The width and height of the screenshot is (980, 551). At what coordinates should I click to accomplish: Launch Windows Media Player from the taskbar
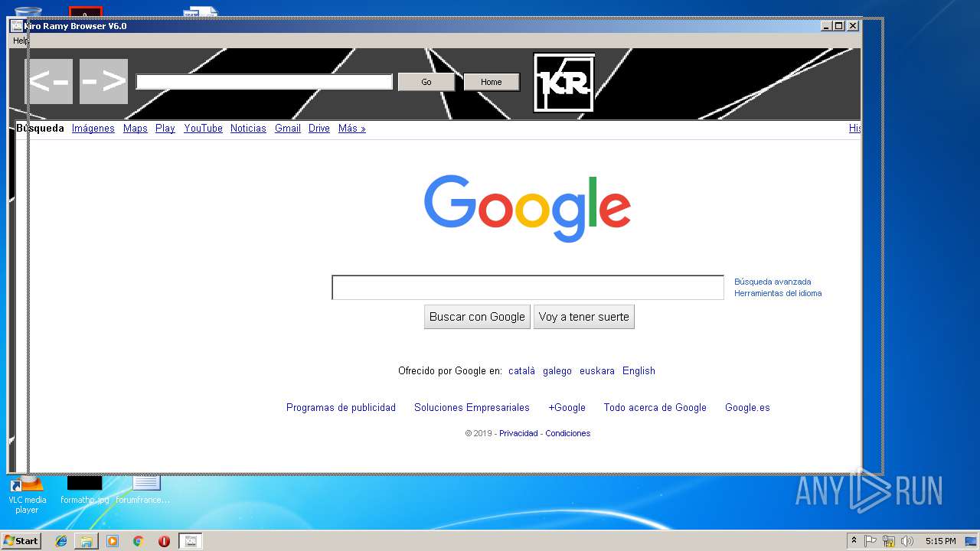click(x=113, y=541)
